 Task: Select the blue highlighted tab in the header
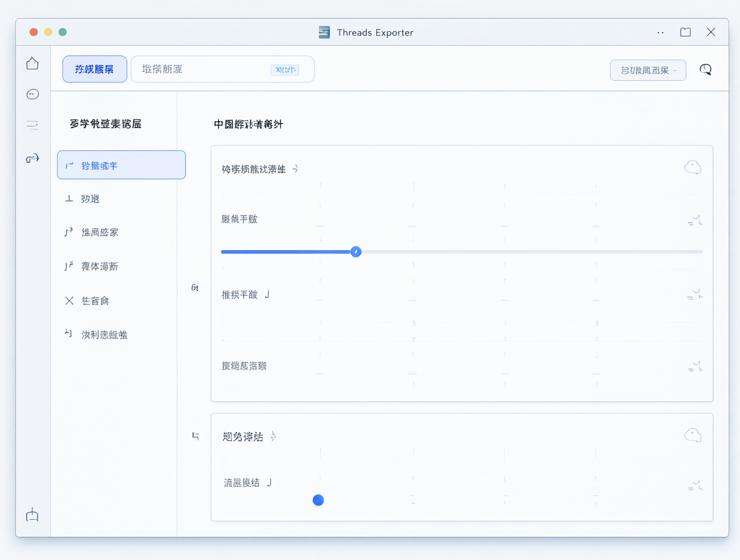tap(95, 69)
